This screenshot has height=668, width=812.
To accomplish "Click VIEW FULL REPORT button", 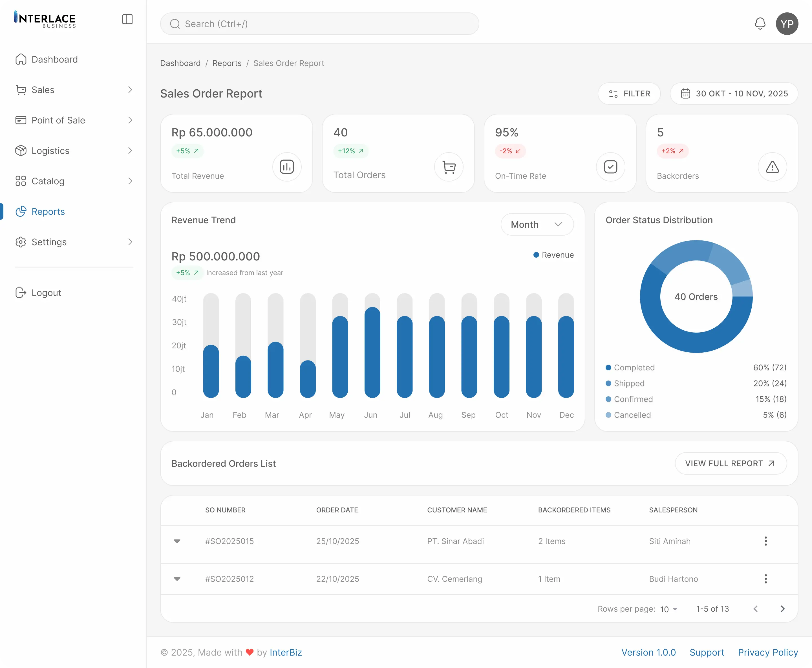I will tap(731, 463).
